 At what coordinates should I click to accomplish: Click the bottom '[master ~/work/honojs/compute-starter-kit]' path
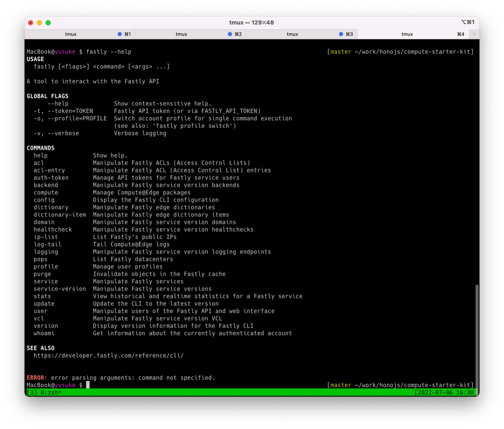click(x=400, y=385)
